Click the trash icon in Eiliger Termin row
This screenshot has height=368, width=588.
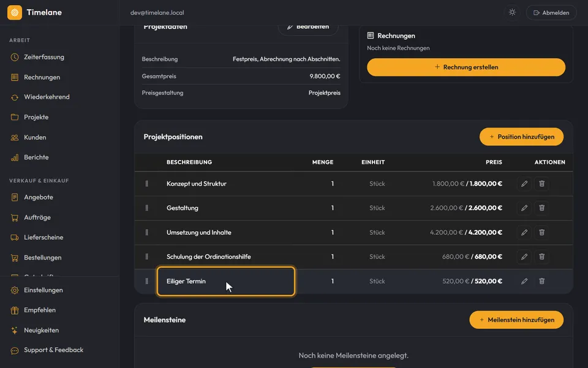pos(542,282)
